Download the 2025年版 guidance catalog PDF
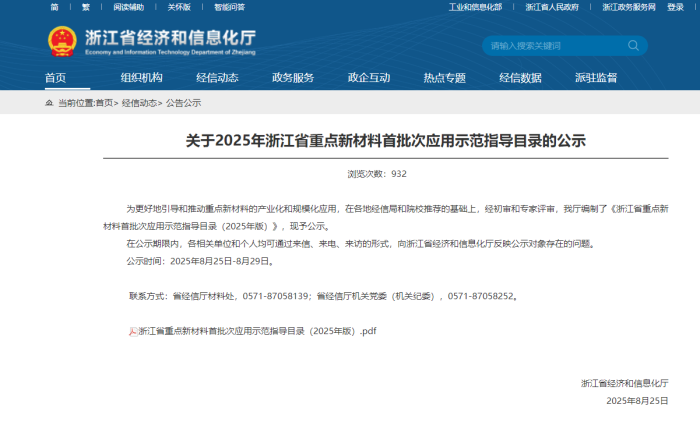 point(257,331)
